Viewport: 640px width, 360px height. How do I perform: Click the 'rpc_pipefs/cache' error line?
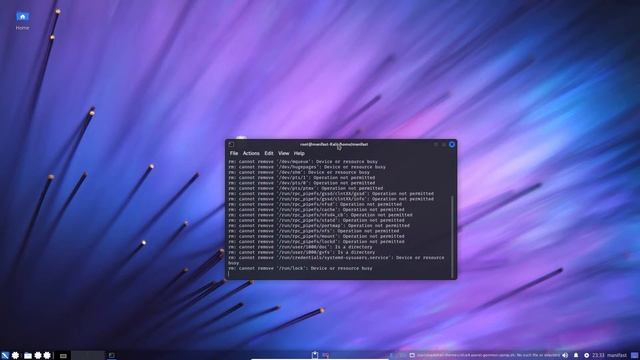pos(316,209)
